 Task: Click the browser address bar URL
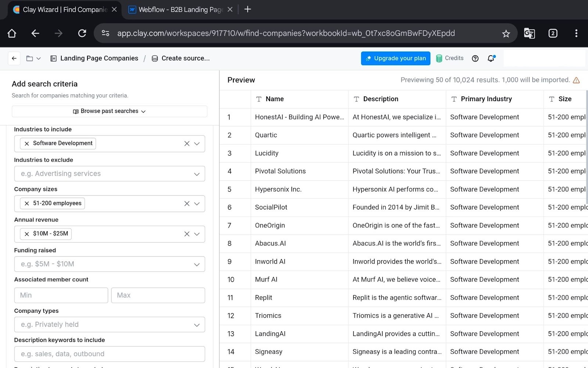click(286, 33)
